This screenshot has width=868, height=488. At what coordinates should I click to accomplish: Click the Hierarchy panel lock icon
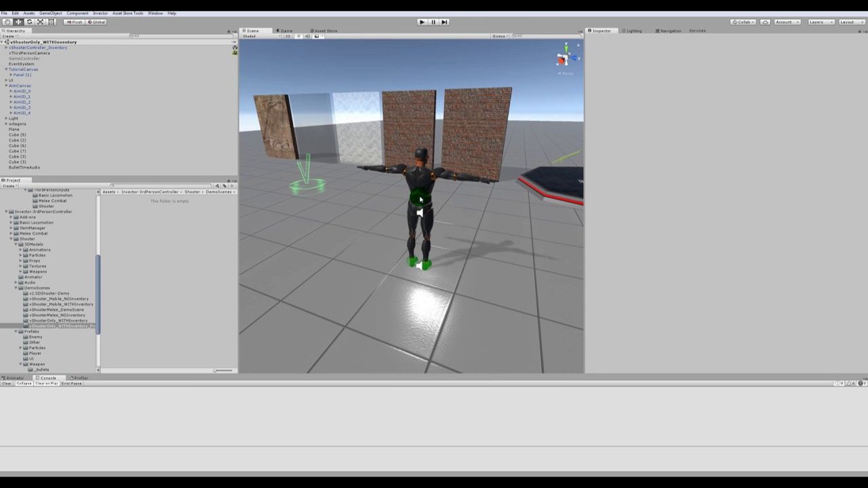point(228,31)
